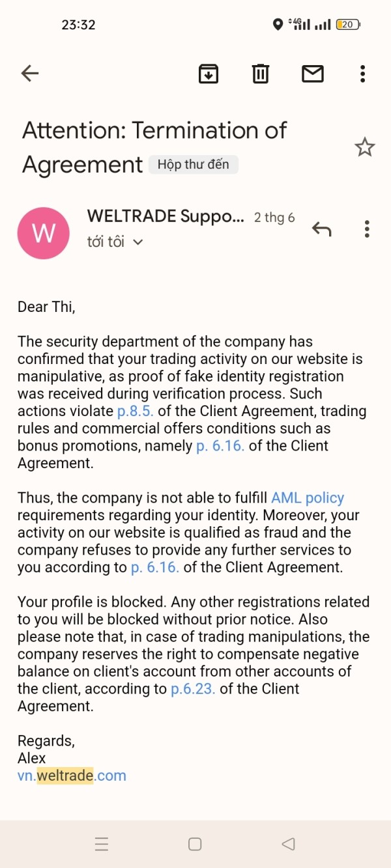Open the first p. 6.16. link
This screenshot has height=868, width=391.
tap(220, 446)
